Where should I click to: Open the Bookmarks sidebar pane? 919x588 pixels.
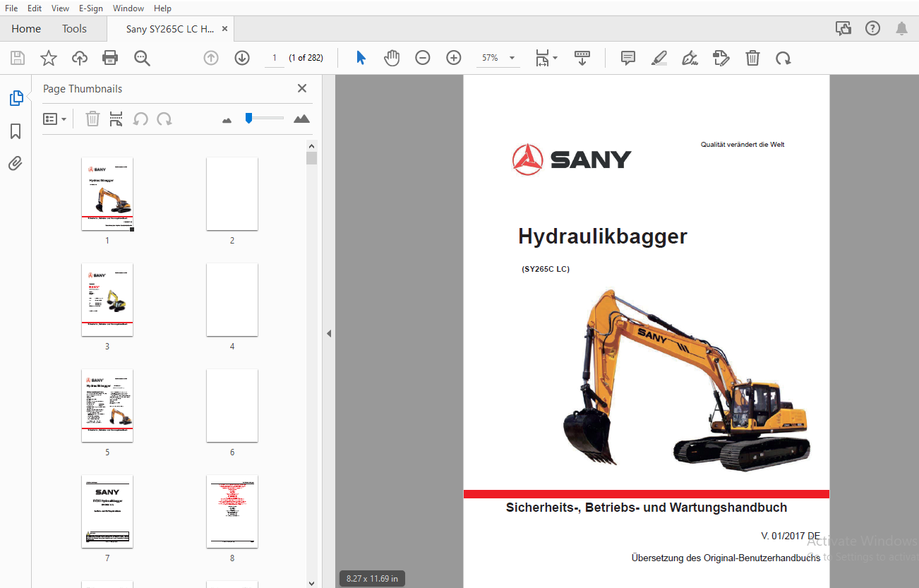click(x=16, y=131)
